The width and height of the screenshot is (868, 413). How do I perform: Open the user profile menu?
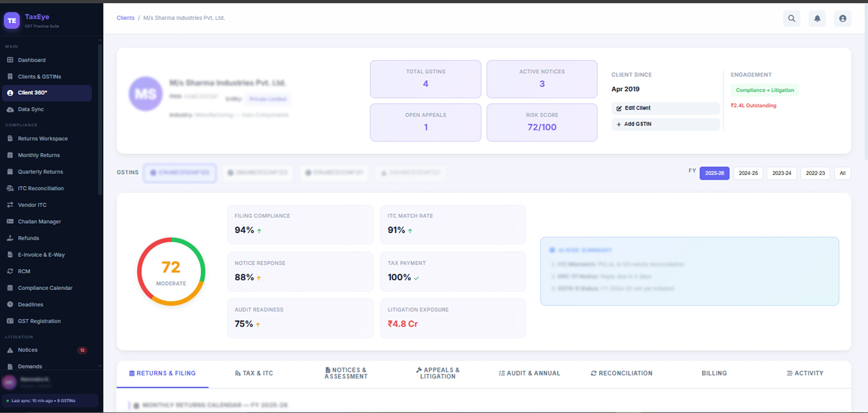tap(843, 19)
